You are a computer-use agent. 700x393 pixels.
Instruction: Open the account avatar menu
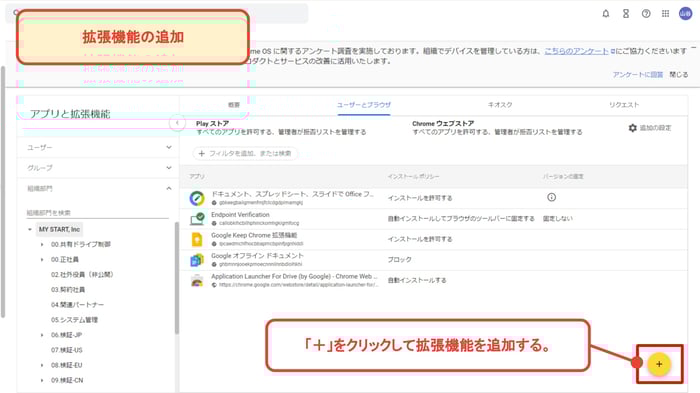click(685, 14)
